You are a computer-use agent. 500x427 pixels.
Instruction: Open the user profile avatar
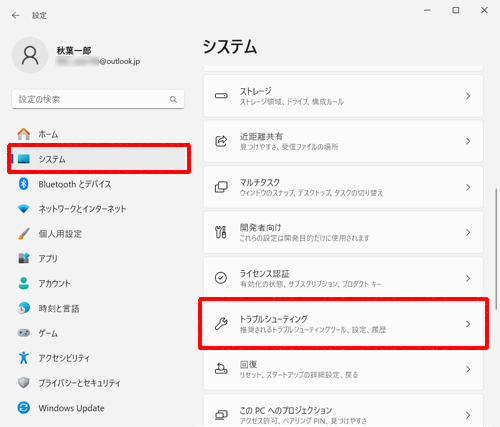pos(30,55)
